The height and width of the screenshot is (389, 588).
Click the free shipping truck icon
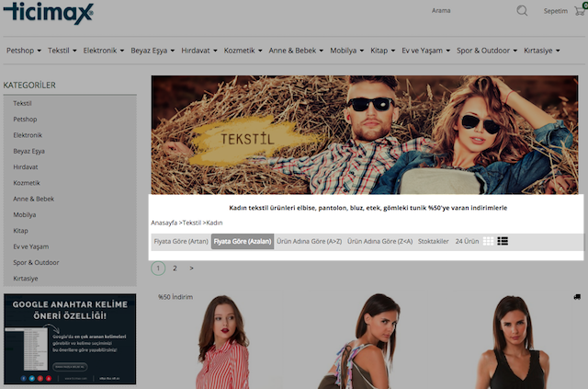coord(576,296)
